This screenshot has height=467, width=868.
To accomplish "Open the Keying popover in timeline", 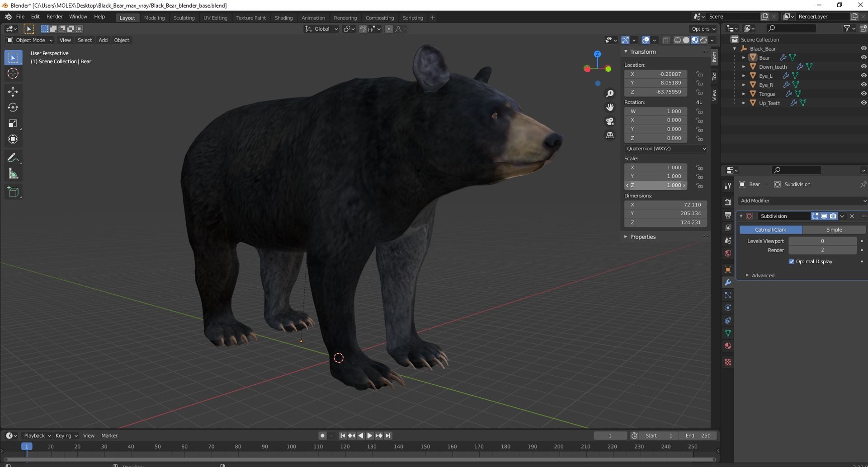I will click(x=66, y=436).
